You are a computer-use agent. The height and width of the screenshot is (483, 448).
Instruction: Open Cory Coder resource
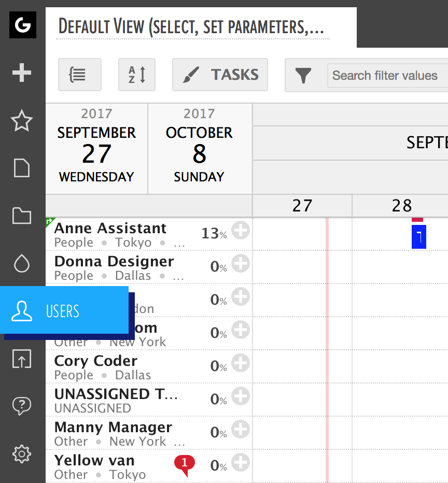pyautogui.click(x=96, y=361)
